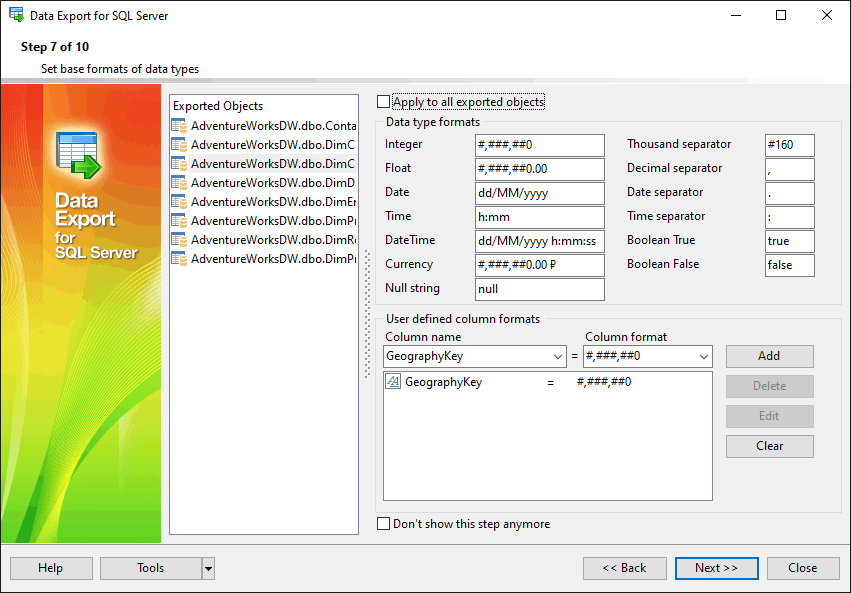This screenshot has width=851, height=593.
Task: Click the table icon beside AdventureWorksDW.dbo.DimEr
Action: tap(179, 202)
